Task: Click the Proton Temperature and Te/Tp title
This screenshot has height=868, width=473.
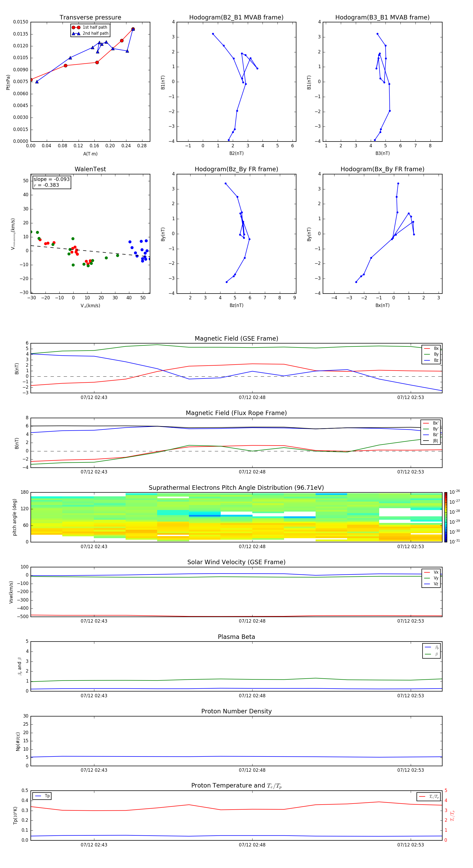Action: (236, 786)
